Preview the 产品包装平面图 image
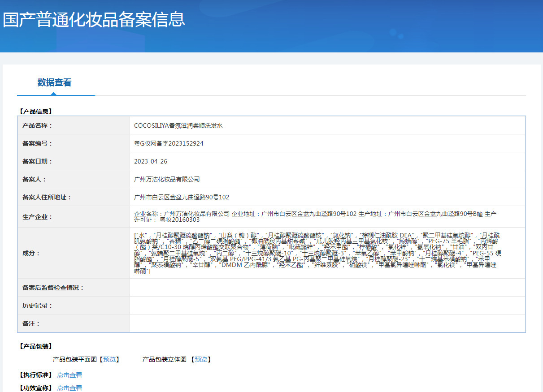 [109, 359]
